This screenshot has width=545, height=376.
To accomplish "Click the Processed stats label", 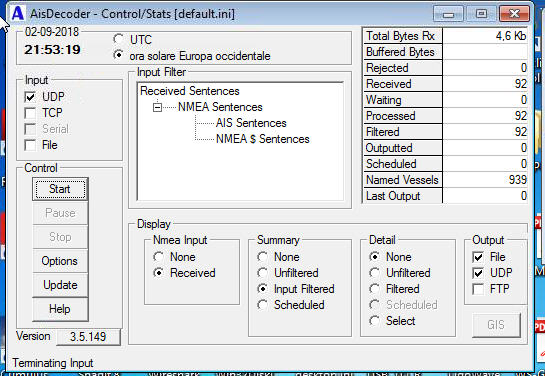I will (402, 116).
